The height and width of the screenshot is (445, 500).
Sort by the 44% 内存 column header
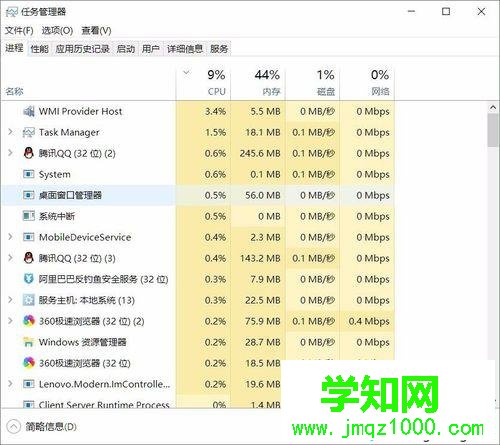[258, 83]
